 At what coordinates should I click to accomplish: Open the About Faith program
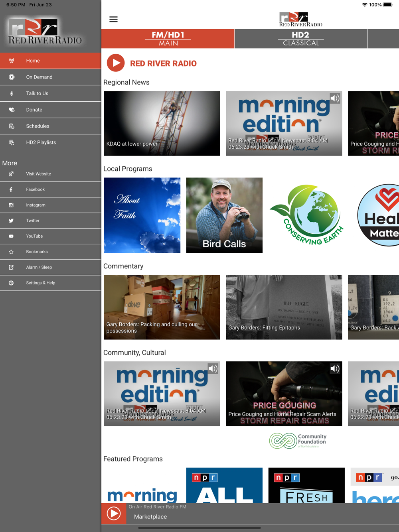142,215
